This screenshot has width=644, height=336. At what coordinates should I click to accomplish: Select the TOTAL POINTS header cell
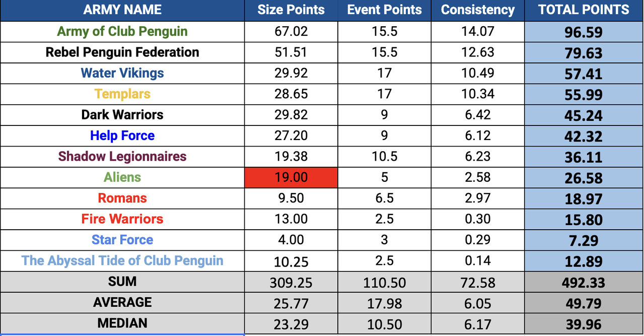click(x=584, y=10)
